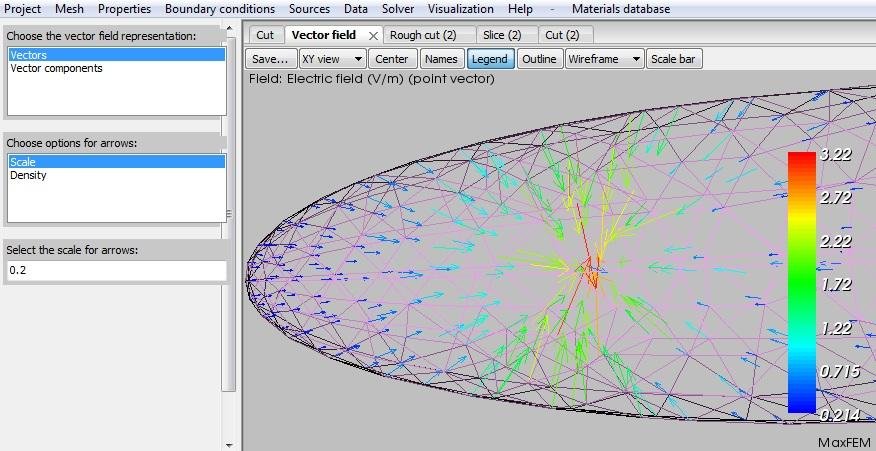
Task: Close the Vector field tab
Action: (x=373, y=36)
